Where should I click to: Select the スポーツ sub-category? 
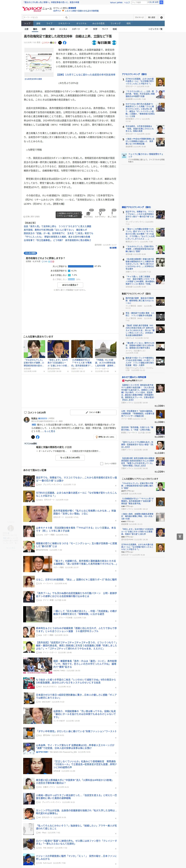pos(76,29)
